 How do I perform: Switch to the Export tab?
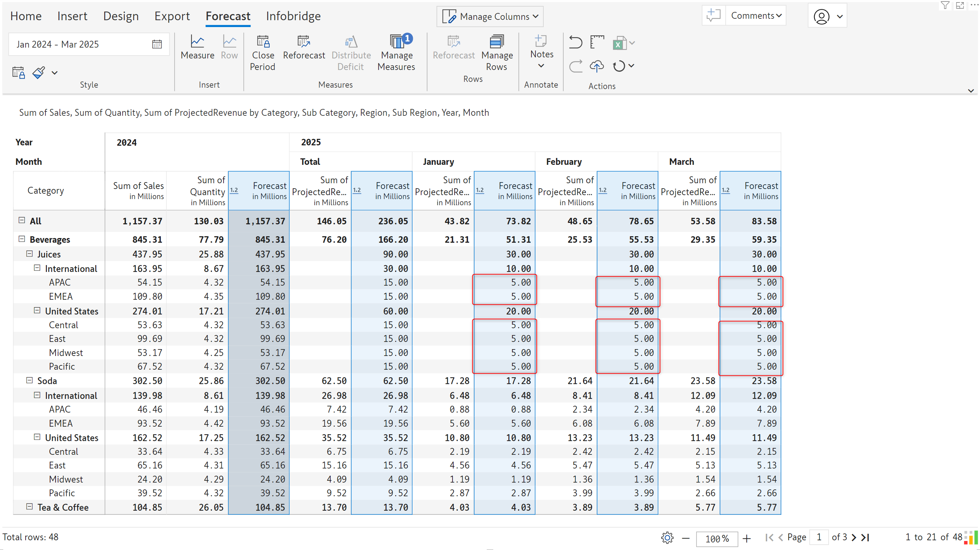(172, 16)
